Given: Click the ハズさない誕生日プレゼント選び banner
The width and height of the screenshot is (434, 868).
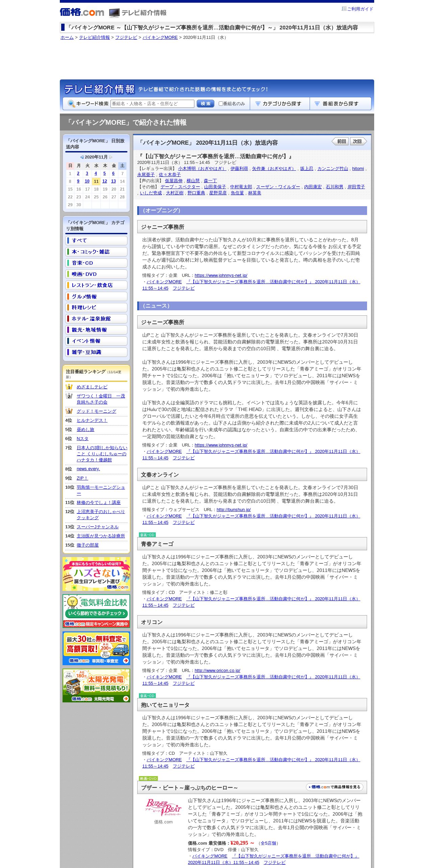Looking at the screenshot, I should tap(96, 574).
